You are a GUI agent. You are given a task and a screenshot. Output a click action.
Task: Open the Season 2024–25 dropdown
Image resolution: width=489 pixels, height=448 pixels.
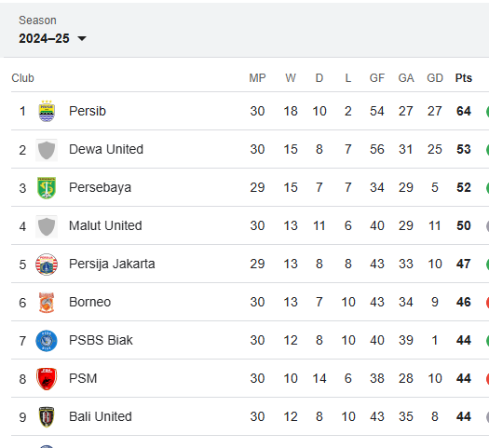(x=52, y=38)
